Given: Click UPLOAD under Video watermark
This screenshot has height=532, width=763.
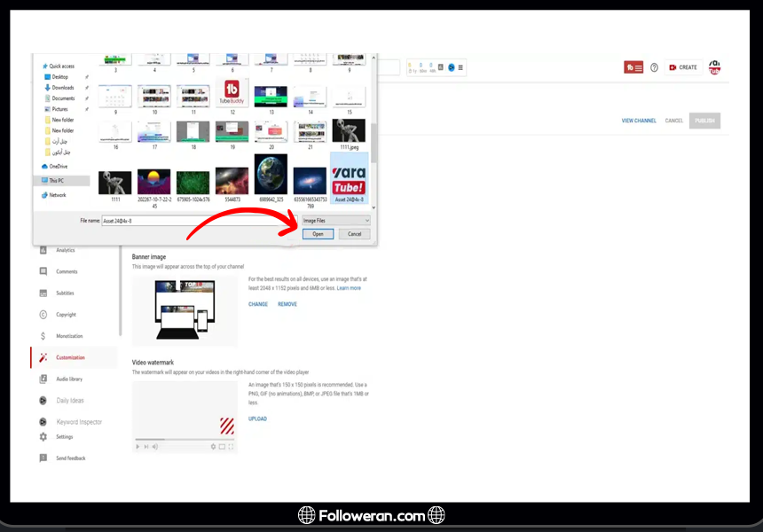Looking at the screenshot, I should pyautogui.click(x=257, y=419).
